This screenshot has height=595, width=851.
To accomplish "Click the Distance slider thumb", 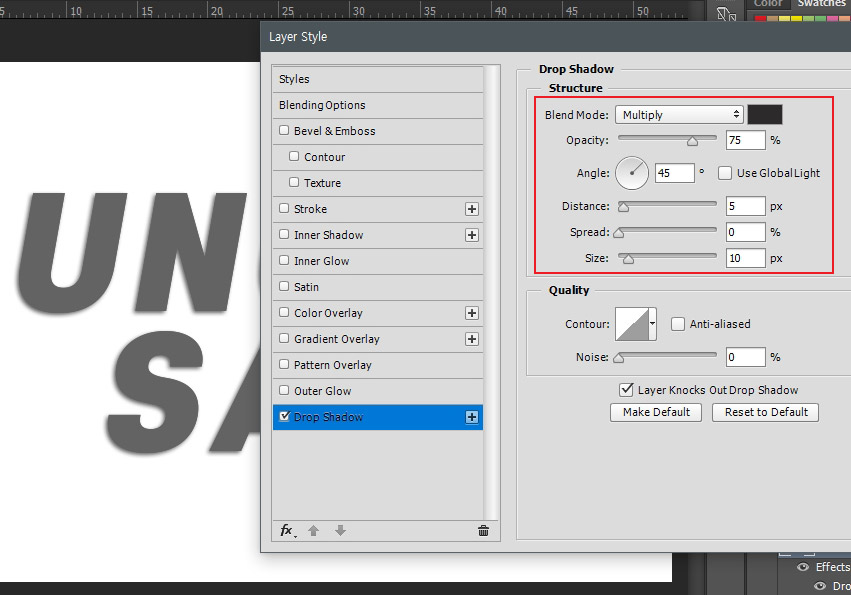I will (x=624, y=207).
